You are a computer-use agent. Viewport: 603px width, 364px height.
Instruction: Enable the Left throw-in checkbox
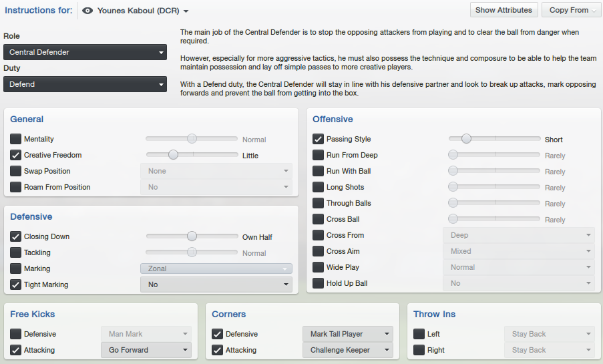[419, 334]
